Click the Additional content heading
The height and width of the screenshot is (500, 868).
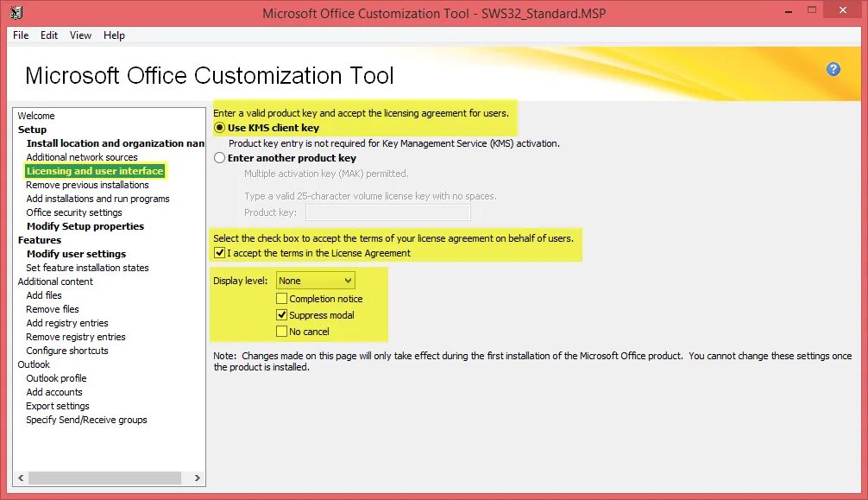[55, 282]
